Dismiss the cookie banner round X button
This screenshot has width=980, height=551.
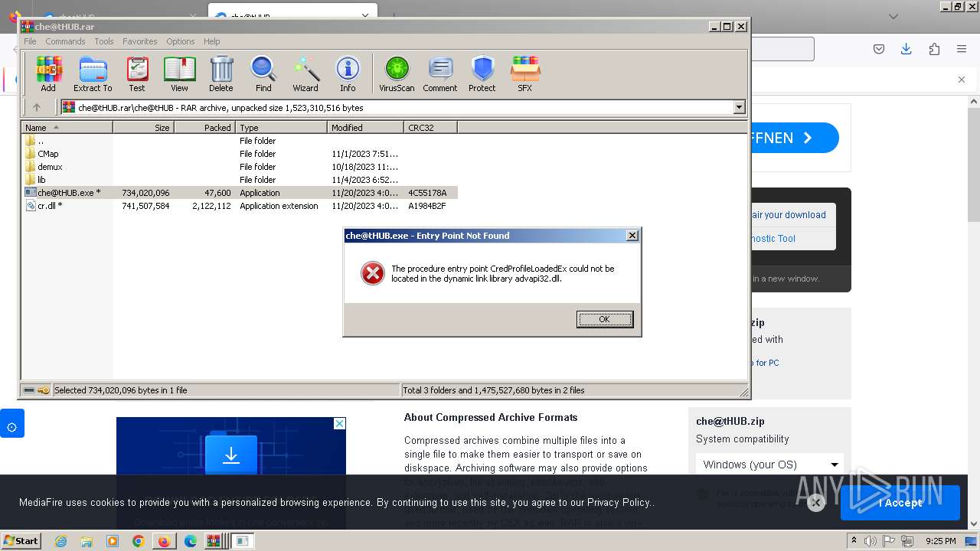(816, 502)
